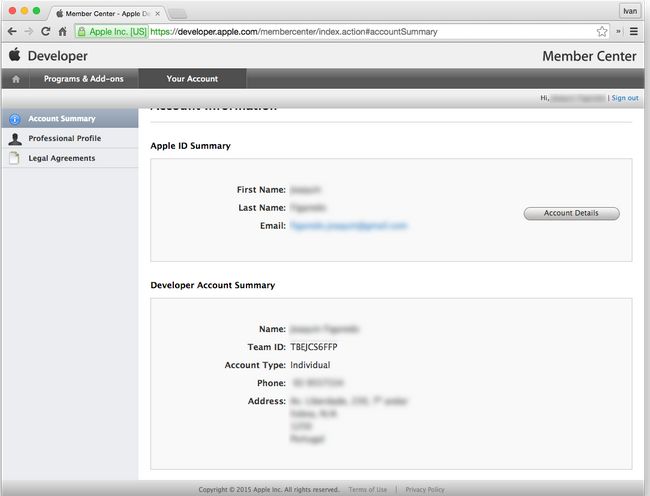Click the green padlock security icon
Screen dimensions: 650x496
click(x=82, y=31)
